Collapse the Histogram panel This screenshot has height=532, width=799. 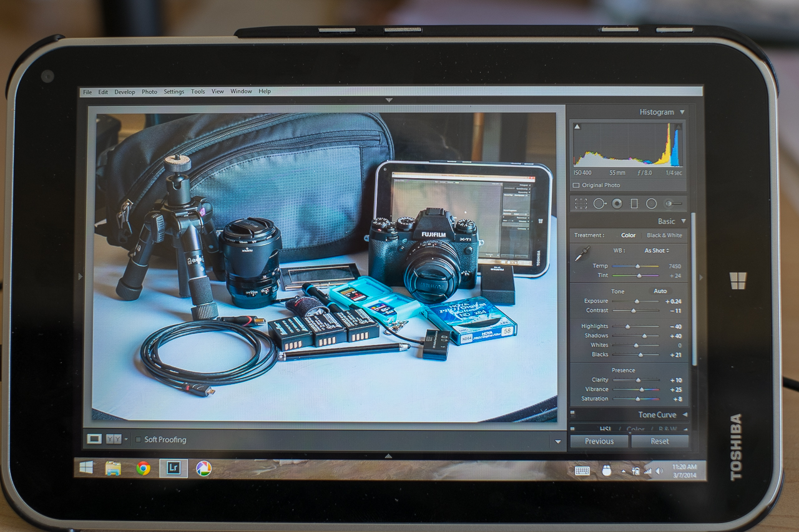(682, 112)
